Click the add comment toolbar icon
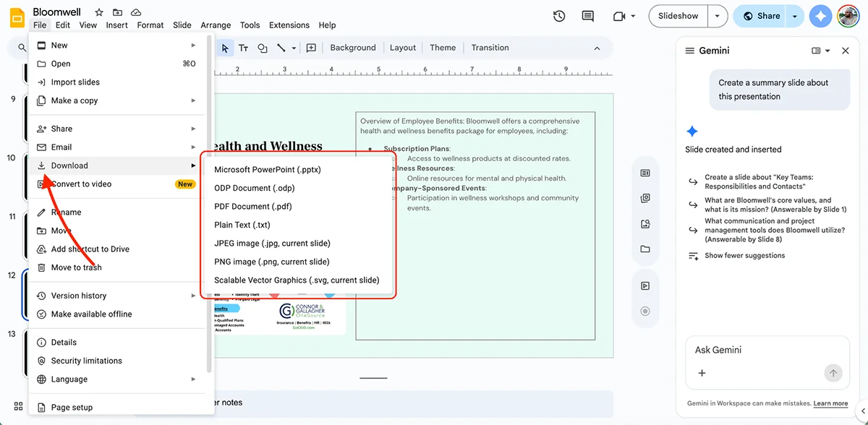This screenshot has width=868, height=425. point(311,48)
